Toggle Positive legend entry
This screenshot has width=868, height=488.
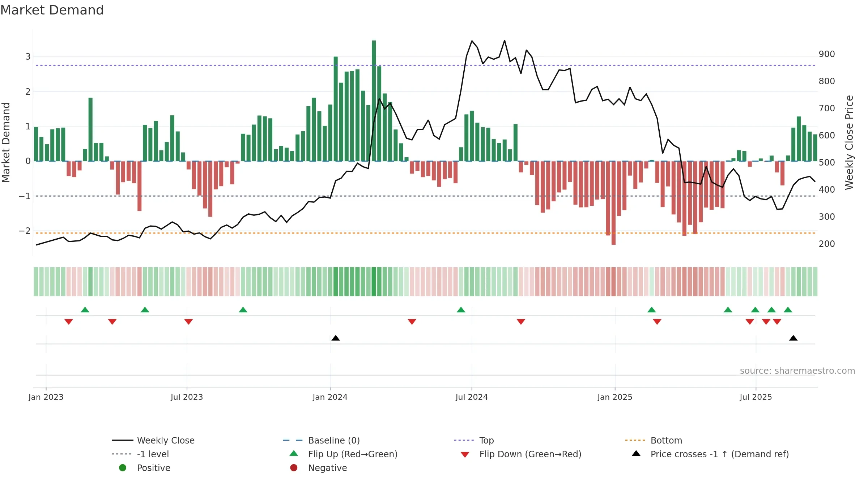(x=144, y=468)
